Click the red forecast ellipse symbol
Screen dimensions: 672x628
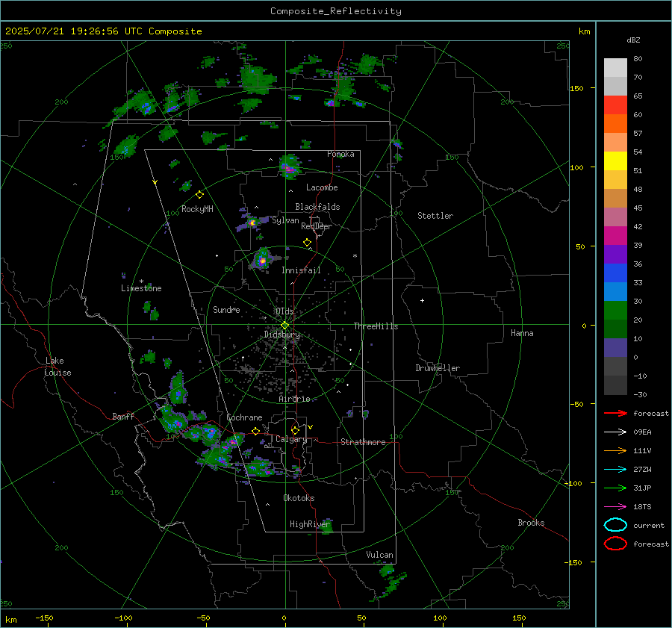(615, 544)
